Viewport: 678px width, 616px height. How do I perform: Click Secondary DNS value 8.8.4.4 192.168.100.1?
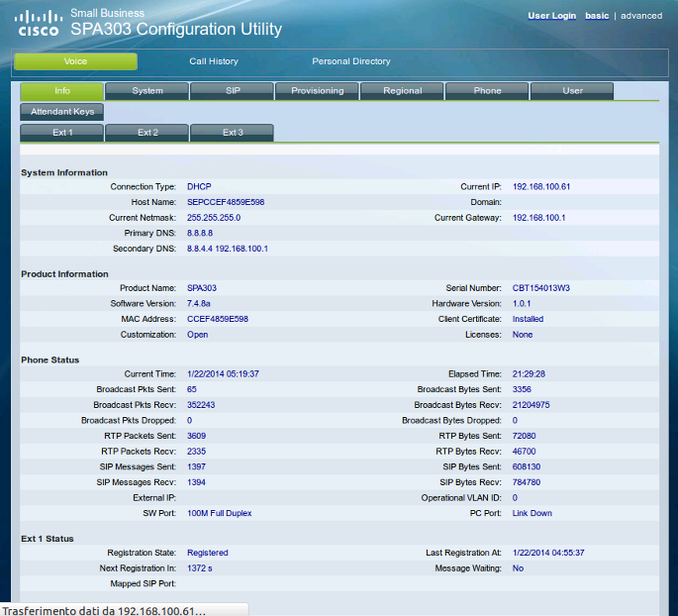(228, 249)
